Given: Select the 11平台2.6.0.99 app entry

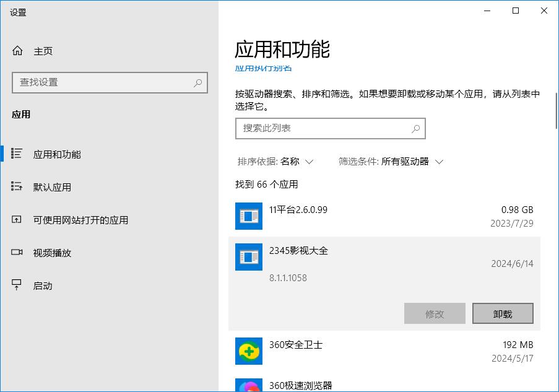Looking at the screenshot, I should pos(384,216).
